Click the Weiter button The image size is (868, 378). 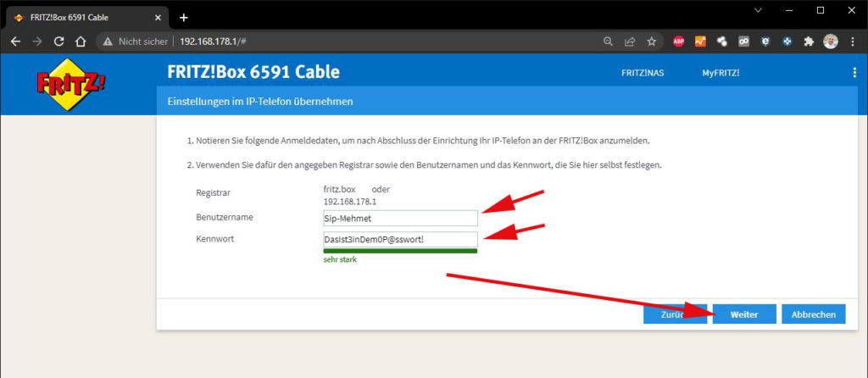(744, 314)
